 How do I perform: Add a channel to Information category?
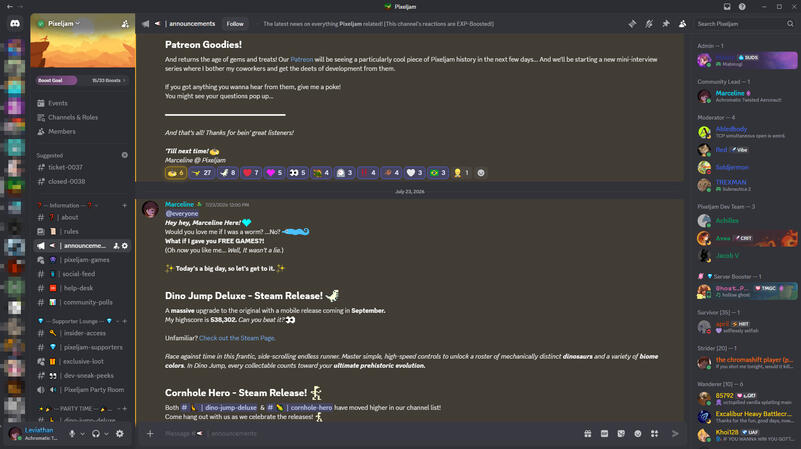[124, 205]
